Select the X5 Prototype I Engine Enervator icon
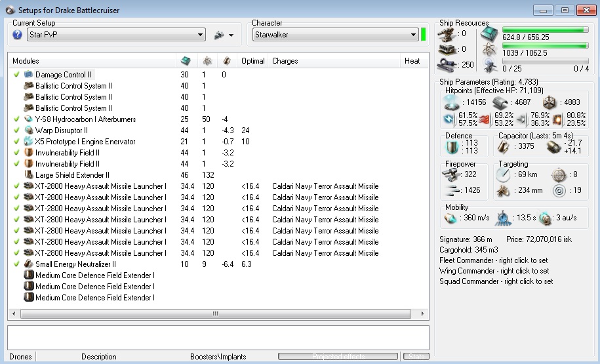The height and width of the screenshot is (364, 600). pos(28,141)
